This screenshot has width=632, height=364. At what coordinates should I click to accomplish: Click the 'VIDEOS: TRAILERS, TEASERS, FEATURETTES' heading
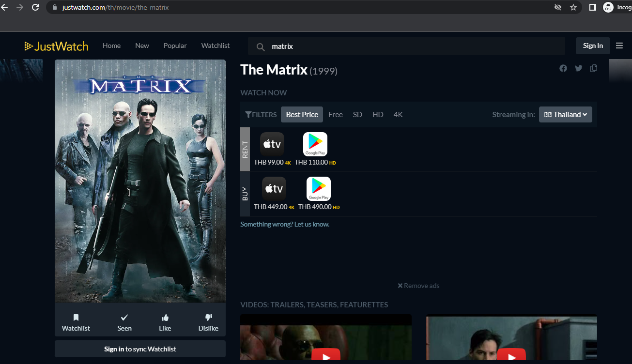[314, 305]
